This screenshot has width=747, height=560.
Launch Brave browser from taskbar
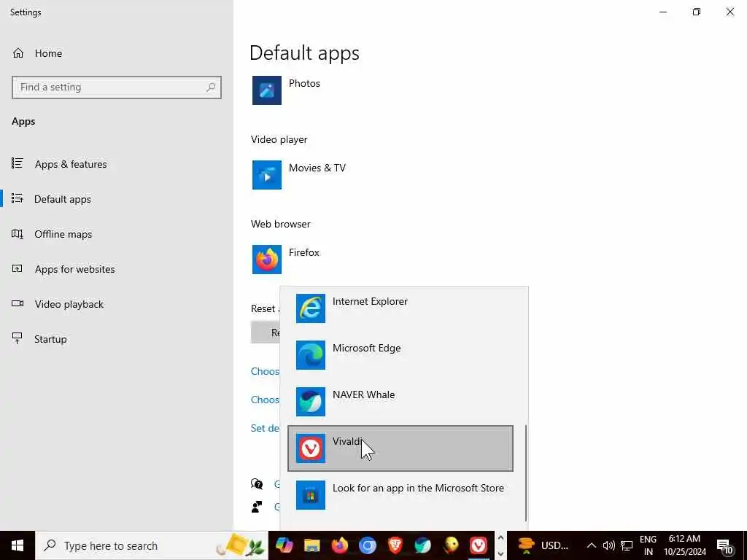click(x=395, y=545)
